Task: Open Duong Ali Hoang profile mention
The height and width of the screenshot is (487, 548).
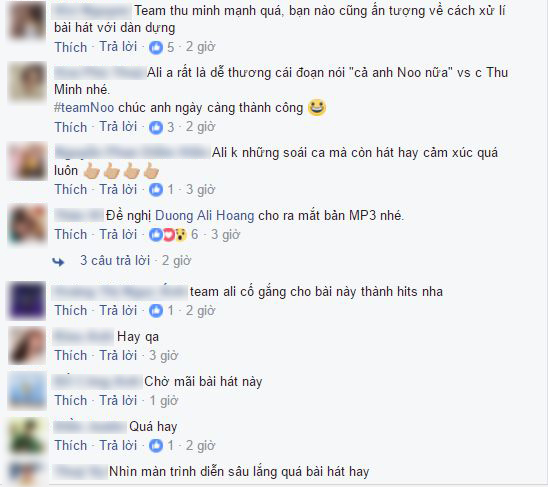Action: coord(204,215)
